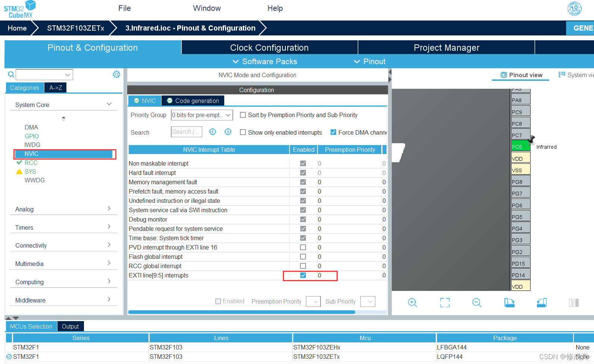
Task: Click the selected MCU indicator for STM32F103ZETx row
Action: pyautogui.click(x=9, y=357)
